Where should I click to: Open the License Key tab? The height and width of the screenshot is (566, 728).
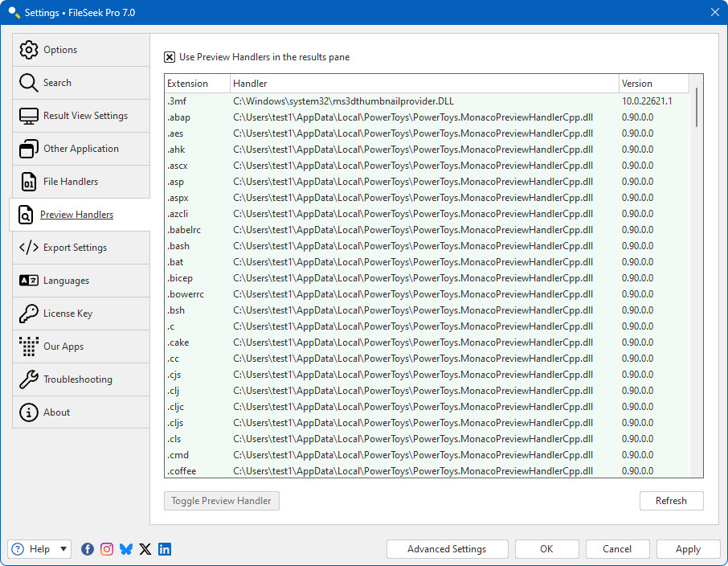[x=81, y=314]
